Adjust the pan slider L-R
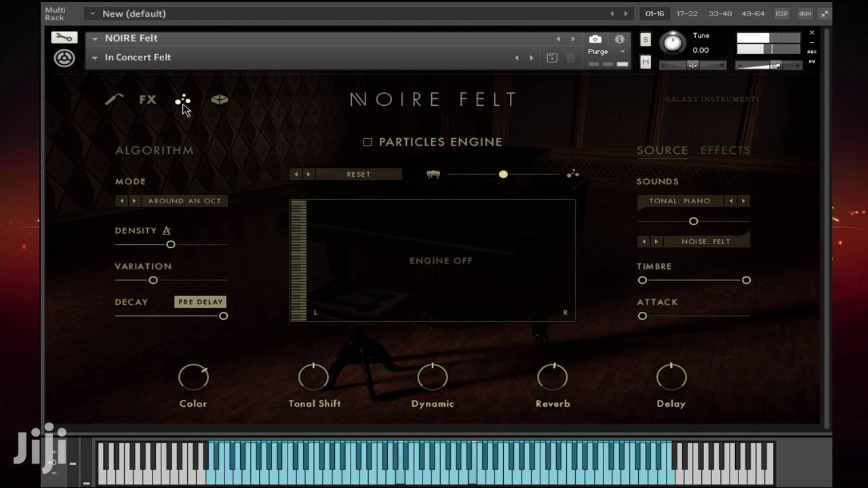The image size is (868, 488). [693, 65]
